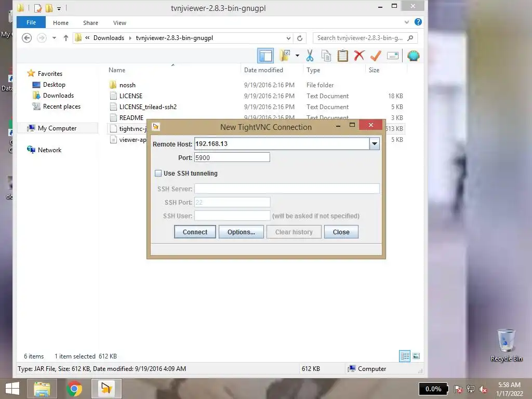Open File Explorer from the taskbar
532x399 pixels.
point(42,389)
